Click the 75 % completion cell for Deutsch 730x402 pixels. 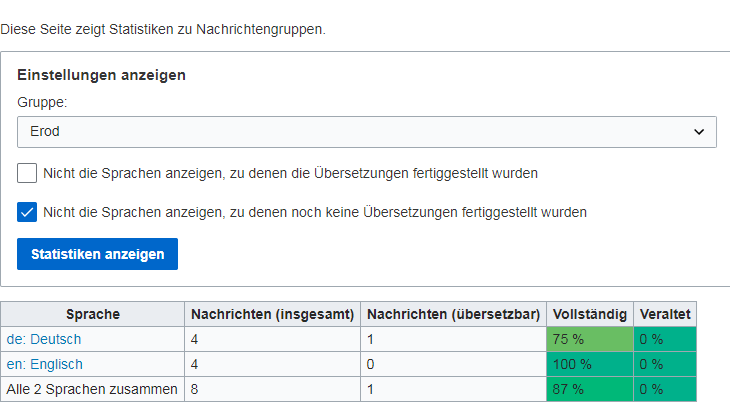point(590,339)
